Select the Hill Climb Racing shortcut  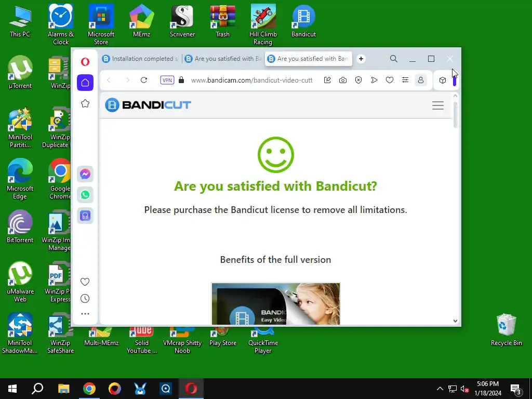pos(263,24)
